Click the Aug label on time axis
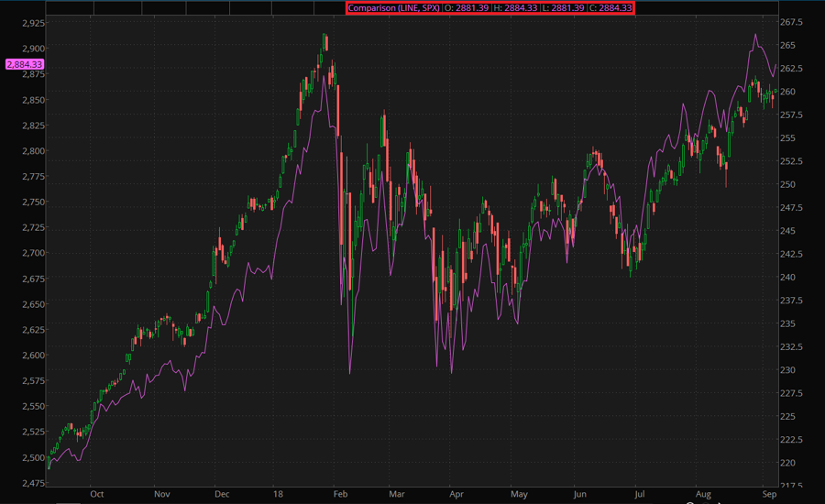This screenshot has width=825, height=504. [x=704, y=493]
